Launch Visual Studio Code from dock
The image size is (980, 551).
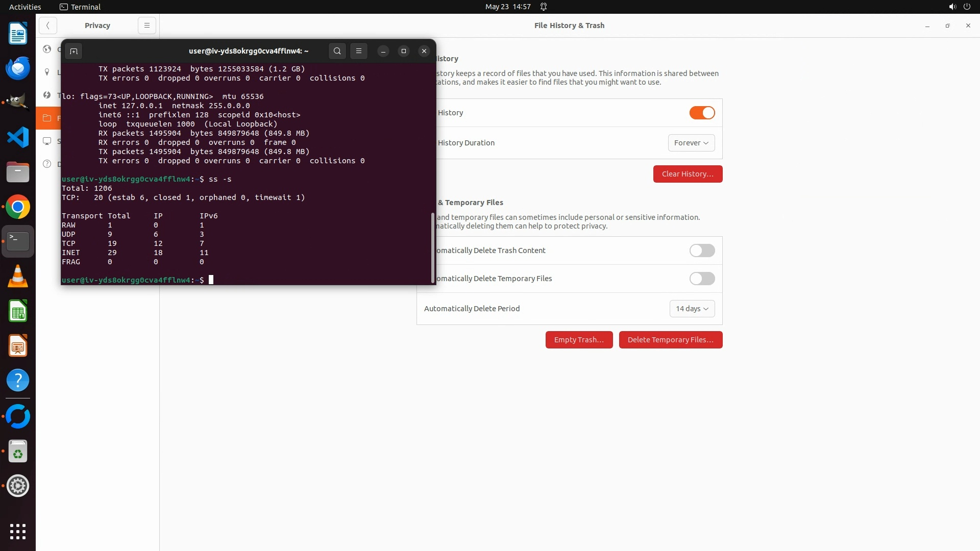point(18,138)
